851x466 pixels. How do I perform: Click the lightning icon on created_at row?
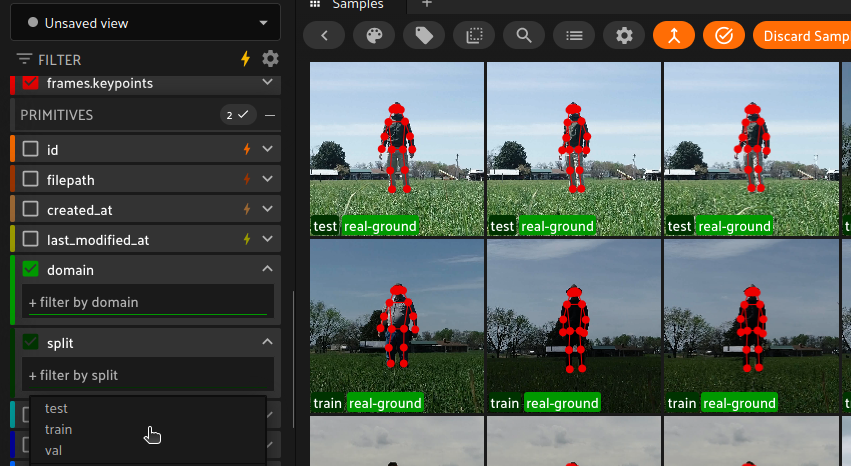click(247, 209)
